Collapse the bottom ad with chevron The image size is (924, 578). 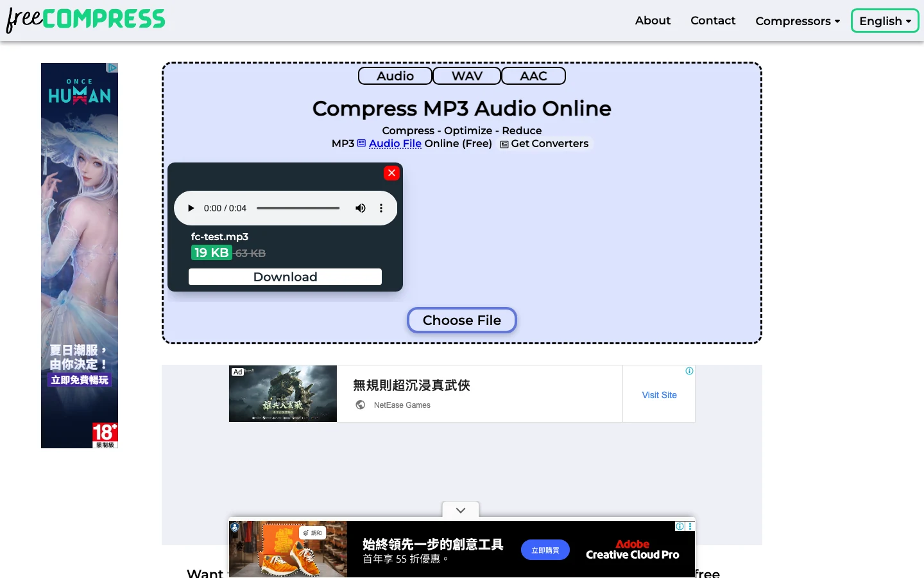[461, 510]
